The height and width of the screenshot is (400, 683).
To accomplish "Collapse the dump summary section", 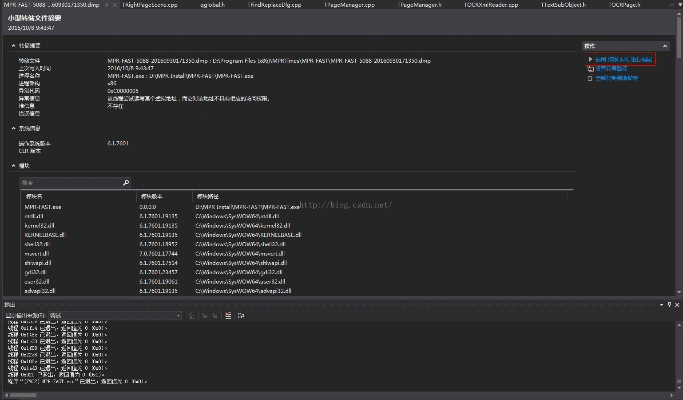I will tap(13, 46).
